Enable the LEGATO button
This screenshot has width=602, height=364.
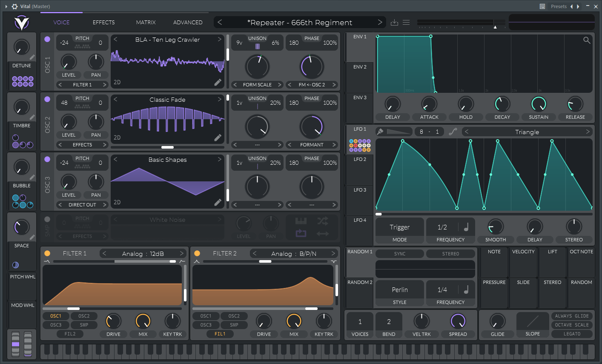572,334
